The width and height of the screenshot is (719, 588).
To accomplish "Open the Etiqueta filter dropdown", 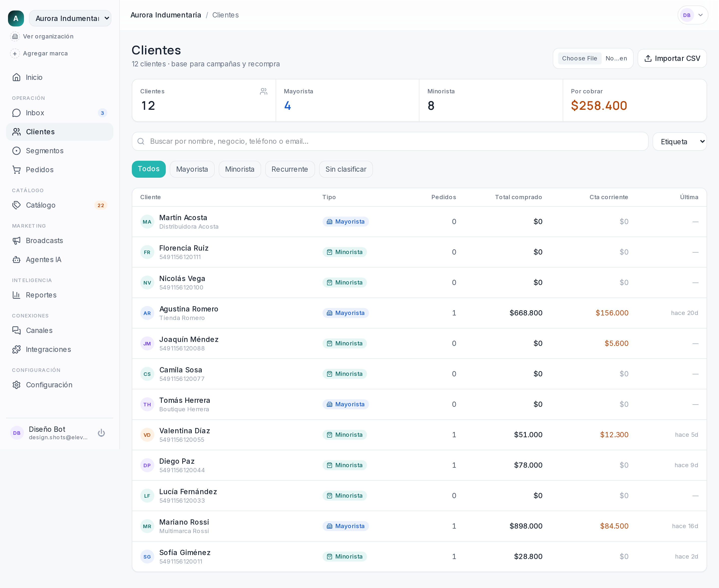I will (679, 142).
